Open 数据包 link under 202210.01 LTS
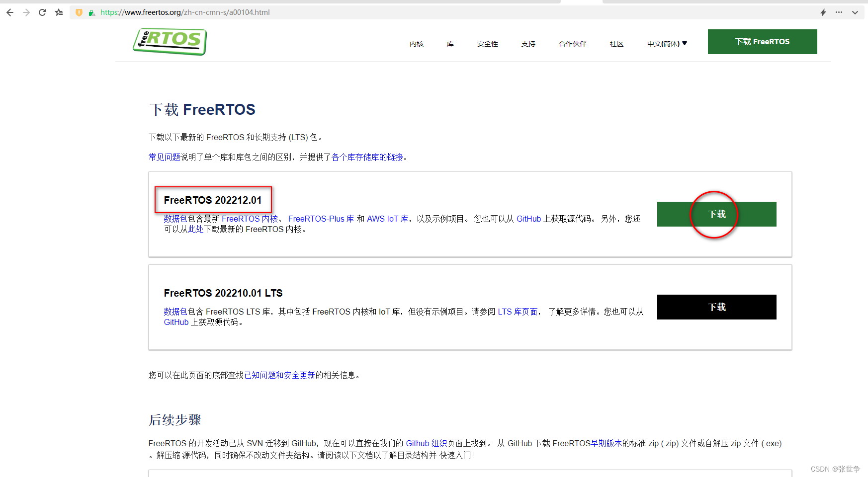 (175, 312)
